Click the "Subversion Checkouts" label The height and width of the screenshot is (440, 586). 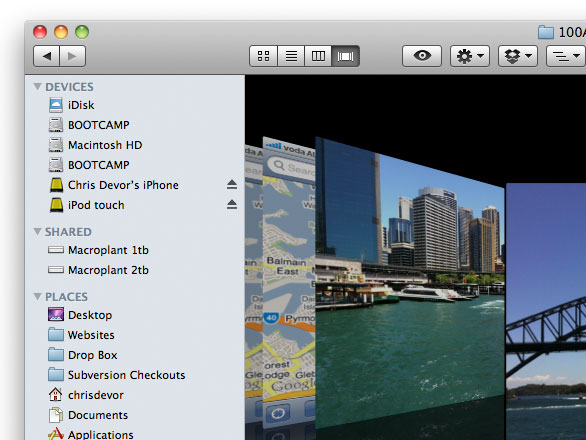point(127,375)
